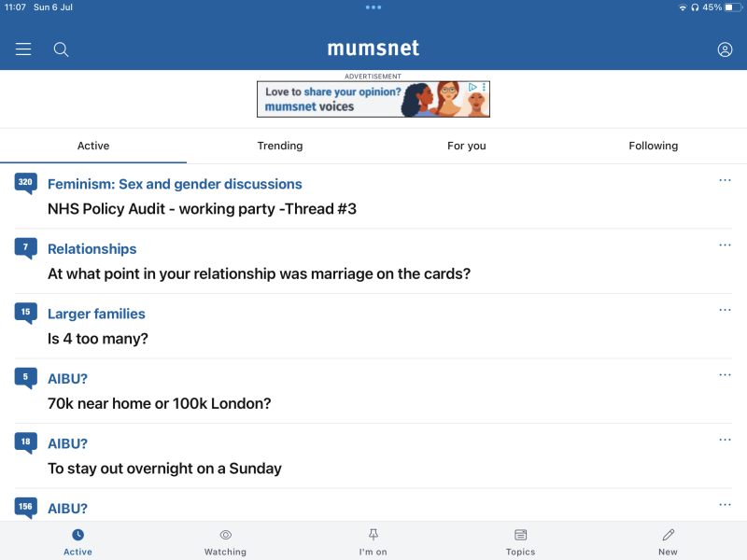This screenshot has height=560, width=747.
Task: Select the Following tab
Action: [653, 146]
